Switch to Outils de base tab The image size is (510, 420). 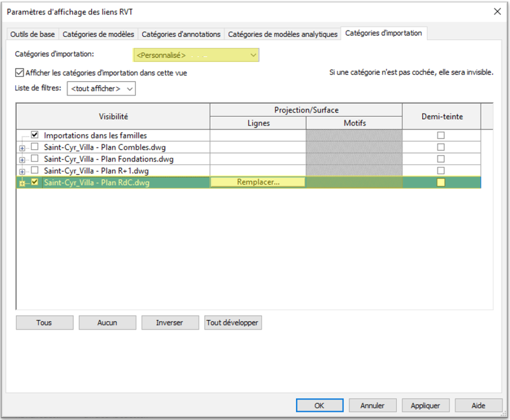pos(32,35)
